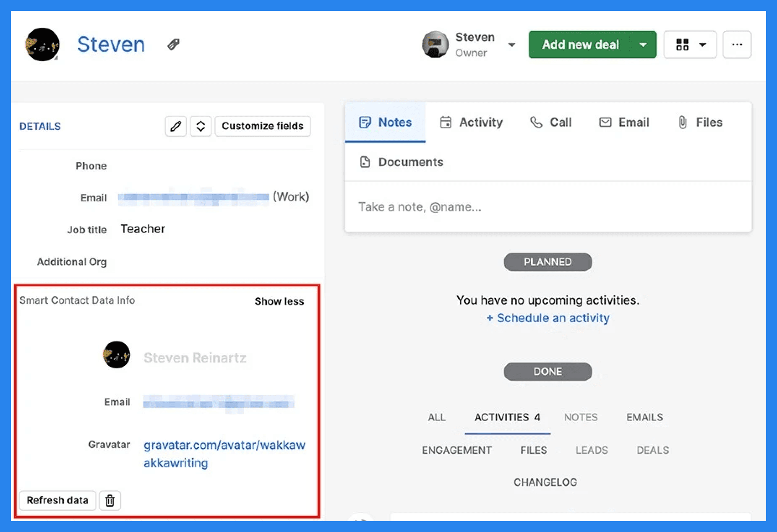
Task: Select the DEALS filter tab
Action: [652, 450]
